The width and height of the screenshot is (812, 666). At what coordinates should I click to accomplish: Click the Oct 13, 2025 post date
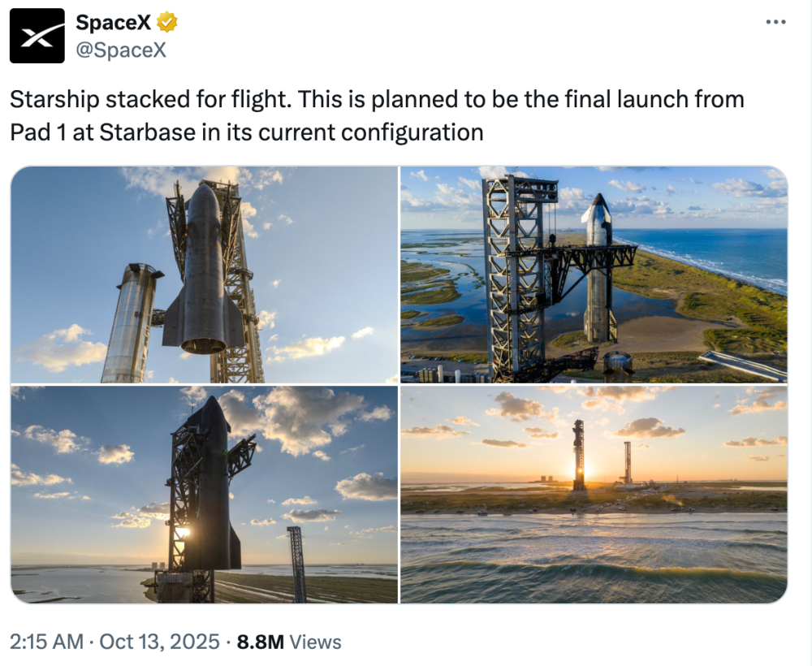(159, 642)
